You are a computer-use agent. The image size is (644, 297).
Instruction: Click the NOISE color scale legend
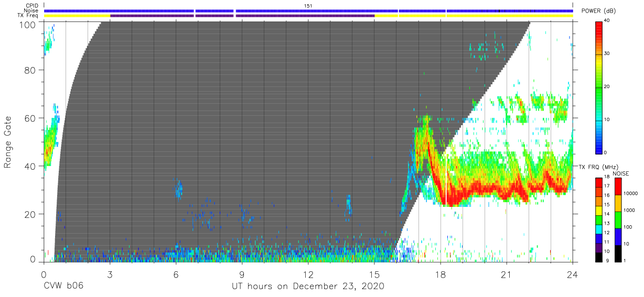pyautogui.click(x=618, y=219)
